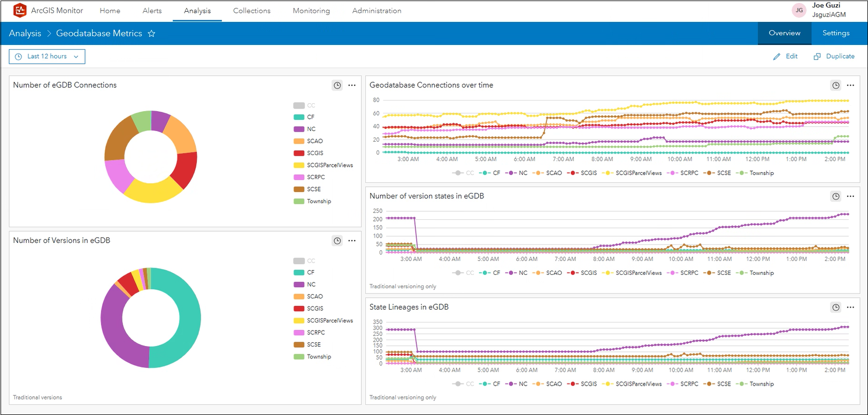This screenshot has height=415, width=868.
Task: Open time settings clock on eGDB Connections donut card
Action: pos(337,85)
